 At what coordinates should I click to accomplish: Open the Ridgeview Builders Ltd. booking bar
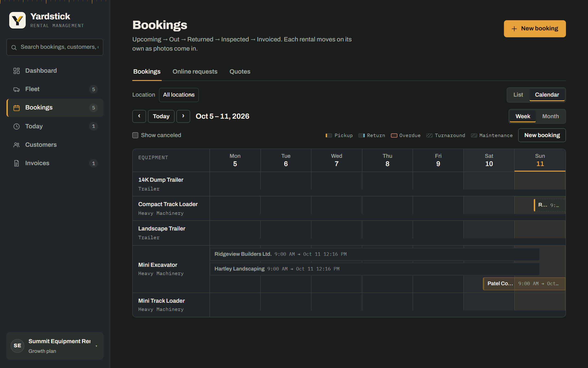[374, 254]
